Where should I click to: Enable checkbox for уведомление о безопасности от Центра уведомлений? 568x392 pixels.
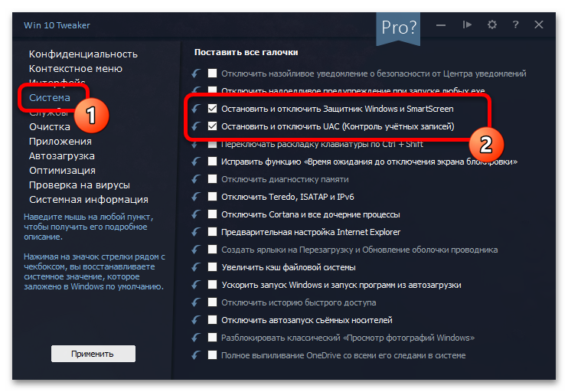pyautogui.click(x=212, y=73)
